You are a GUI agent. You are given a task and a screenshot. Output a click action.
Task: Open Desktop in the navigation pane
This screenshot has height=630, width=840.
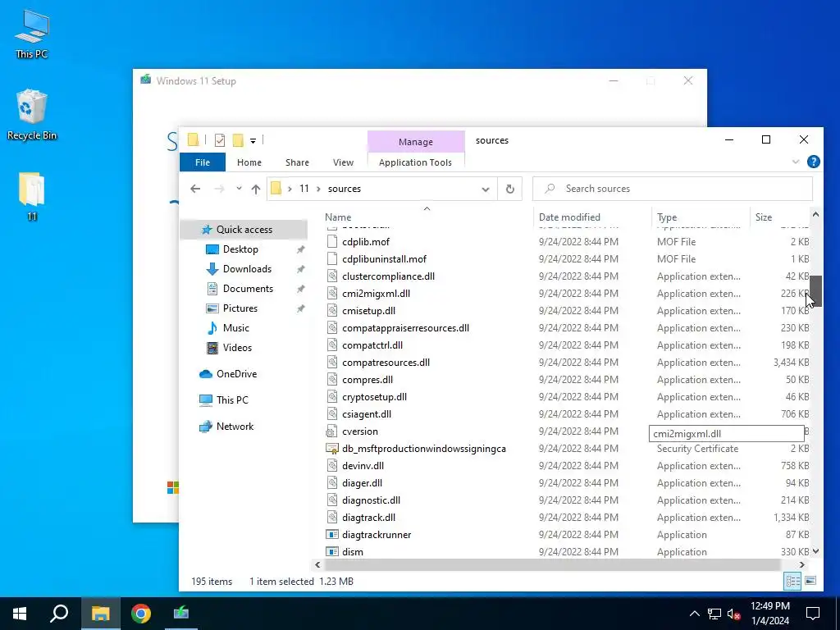click(240, 249)
